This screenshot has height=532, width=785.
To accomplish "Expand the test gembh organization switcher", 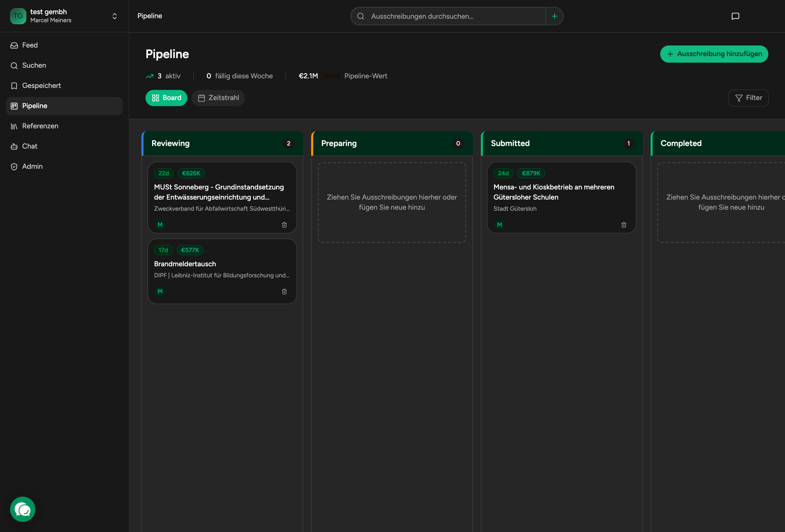I will point(114,16).
